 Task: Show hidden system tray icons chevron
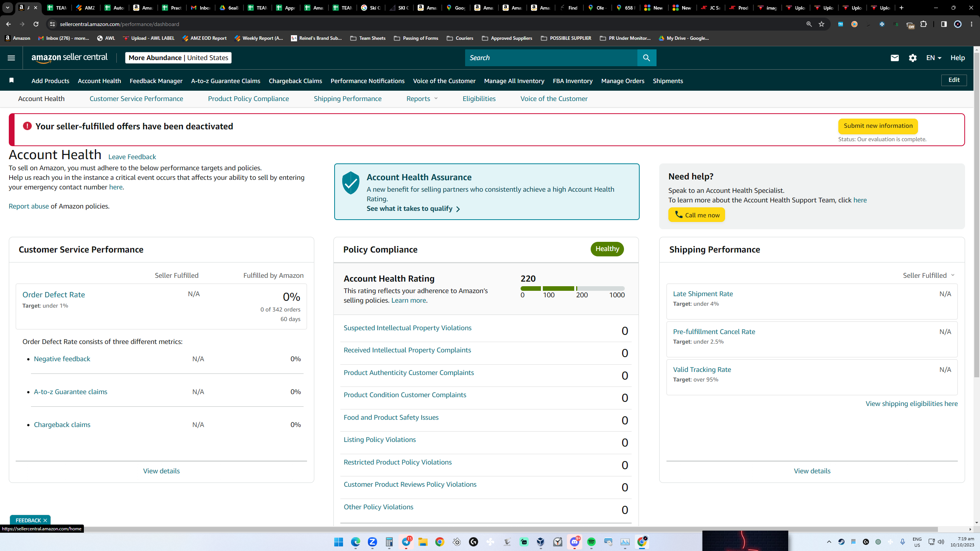coord(829,542)
